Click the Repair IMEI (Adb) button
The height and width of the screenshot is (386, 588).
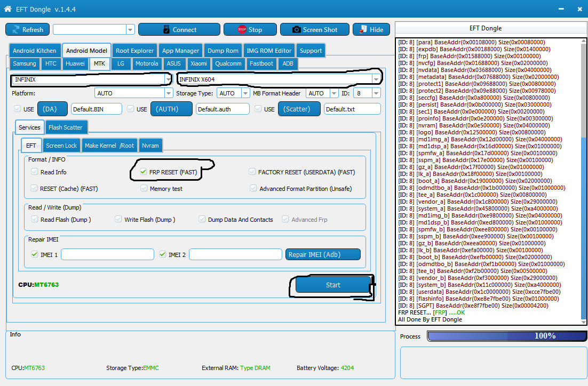coord(323,254)
